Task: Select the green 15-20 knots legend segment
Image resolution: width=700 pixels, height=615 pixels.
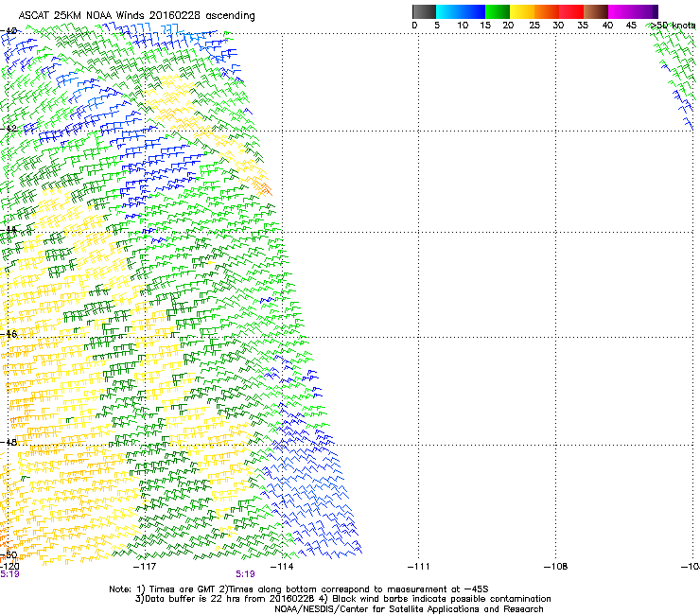Action: [498, 11]
